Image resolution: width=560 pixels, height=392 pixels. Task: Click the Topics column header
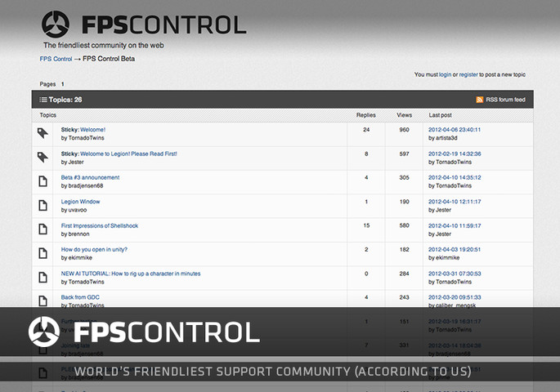click(x=48, y=115)
